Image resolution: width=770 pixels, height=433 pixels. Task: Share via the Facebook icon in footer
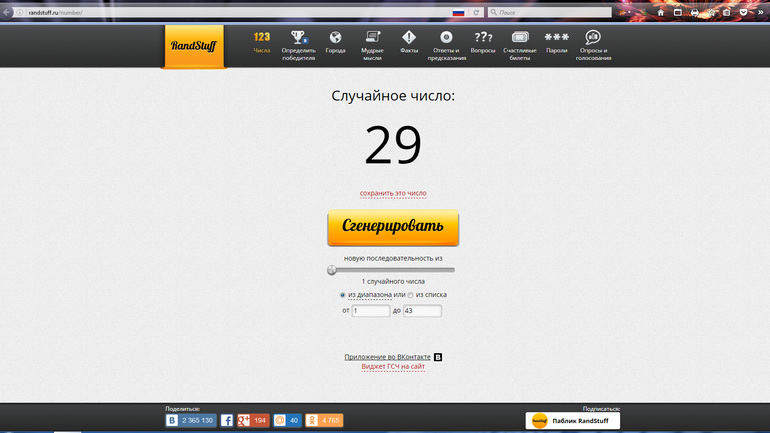click(x=227, y=420)
